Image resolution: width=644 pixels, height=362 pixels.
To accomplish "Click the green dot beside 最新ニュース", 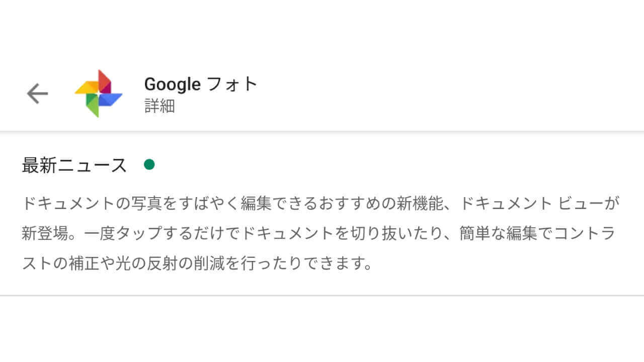I will [x=149, y=164].
